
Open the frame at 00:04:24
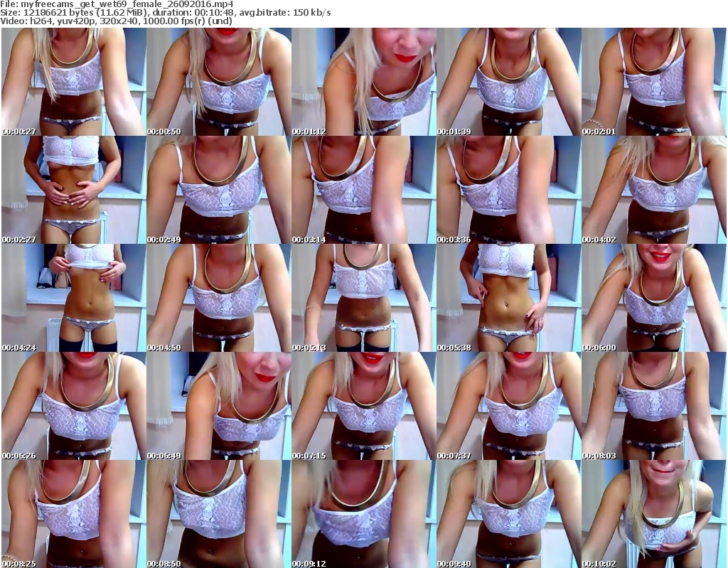coord(74,298)
